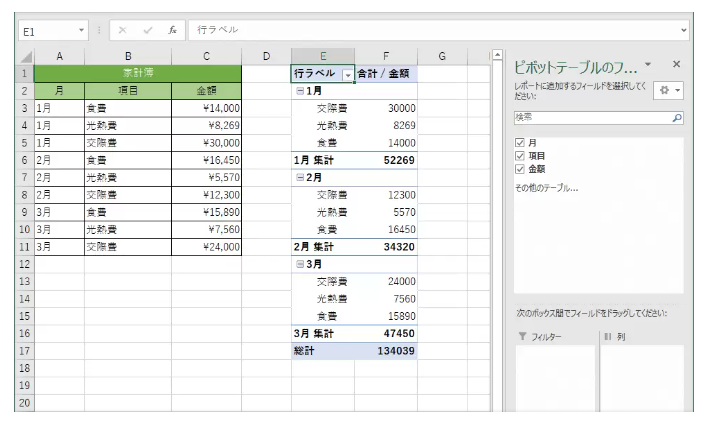Open the Name Box dropdown arrow

coord(82,30)
